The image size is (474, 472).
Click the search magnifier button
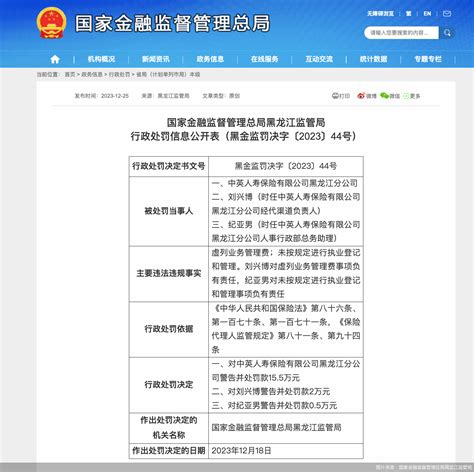(447, 33)
